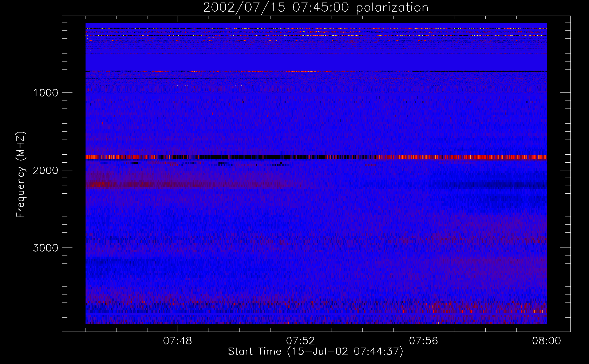Click the 'Start Time (15-Jul-02 07:44:37)' label
Image resolution: width=589 pixels, height=364 pixels.
(x=316, y=352)
